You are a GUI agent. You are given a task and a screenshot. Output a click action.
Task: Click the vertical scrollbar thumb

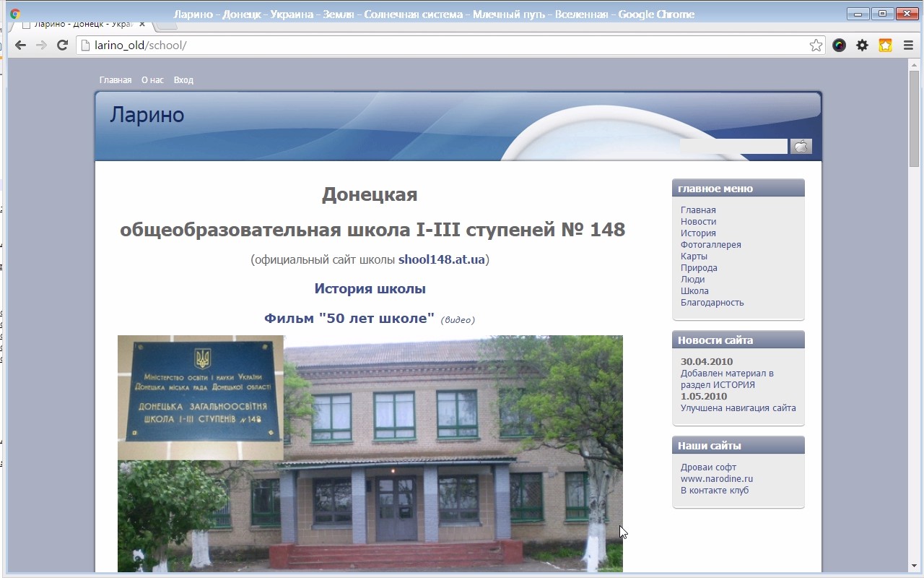tap(914, 119)
